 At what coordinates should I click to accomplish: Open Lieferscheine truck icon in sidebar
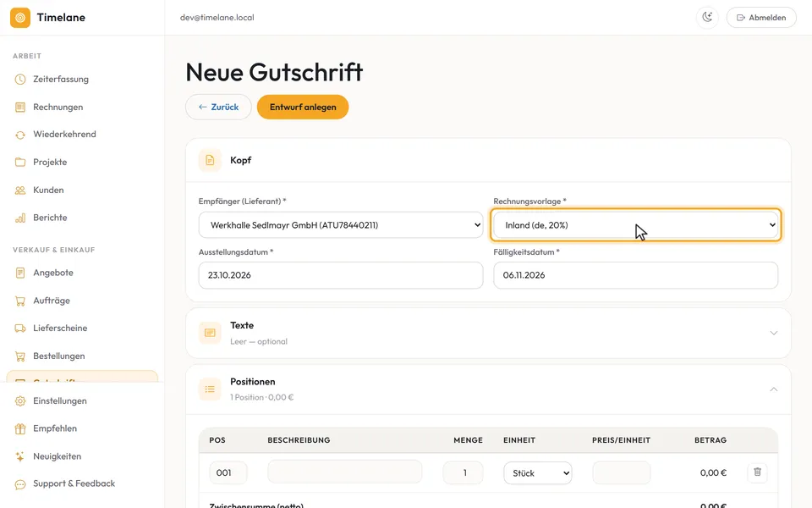[20, 329]
